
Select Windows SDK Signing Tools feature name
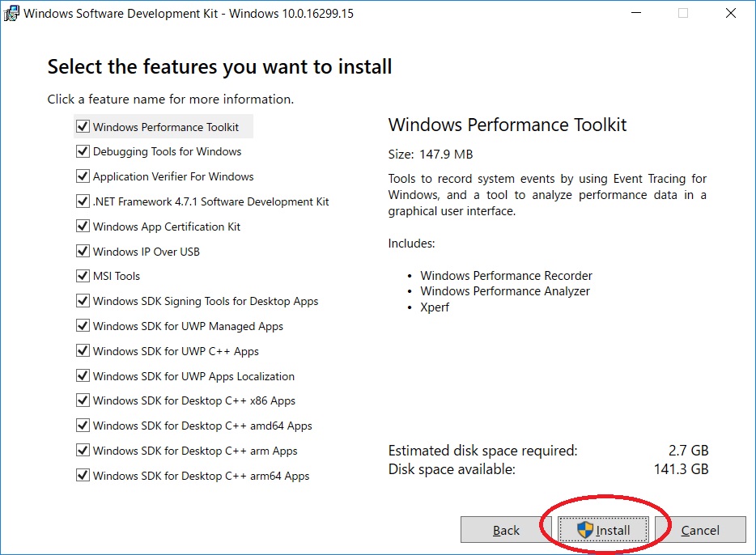coord(206,301)
